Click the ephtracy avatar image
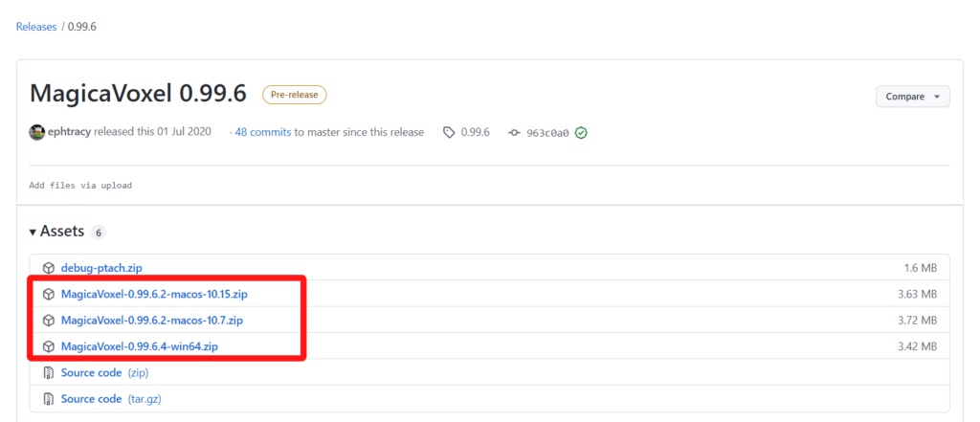The image size is (980, 422). tap(37, 133)
